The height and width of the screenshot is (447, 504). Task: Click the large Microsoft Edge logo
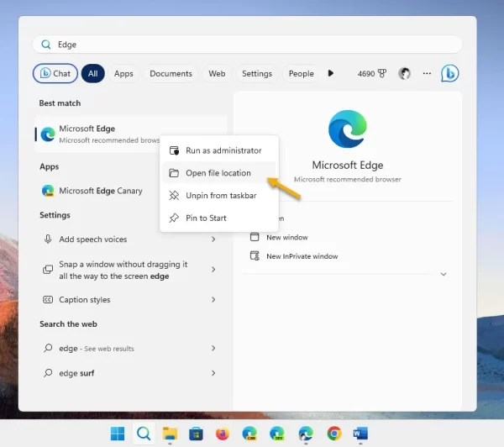pos(348,129)
